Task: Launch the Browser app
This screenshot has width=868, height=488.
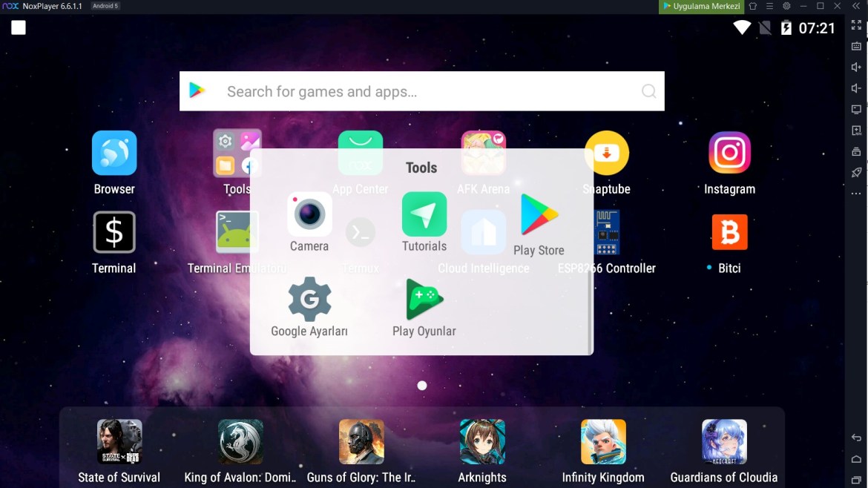Action: 114,153
